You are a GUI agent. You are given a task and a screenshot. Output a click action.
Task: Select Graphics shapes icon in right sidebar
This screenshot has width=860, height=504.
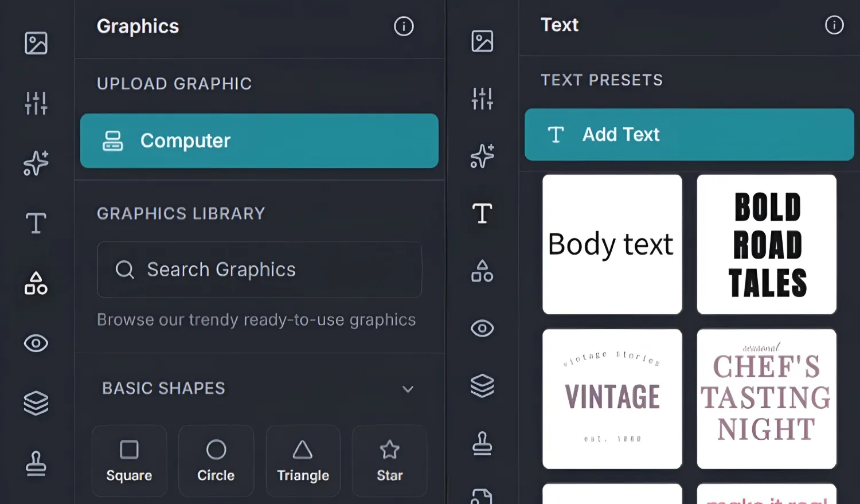pyautogui.click(x=482, y=271)
